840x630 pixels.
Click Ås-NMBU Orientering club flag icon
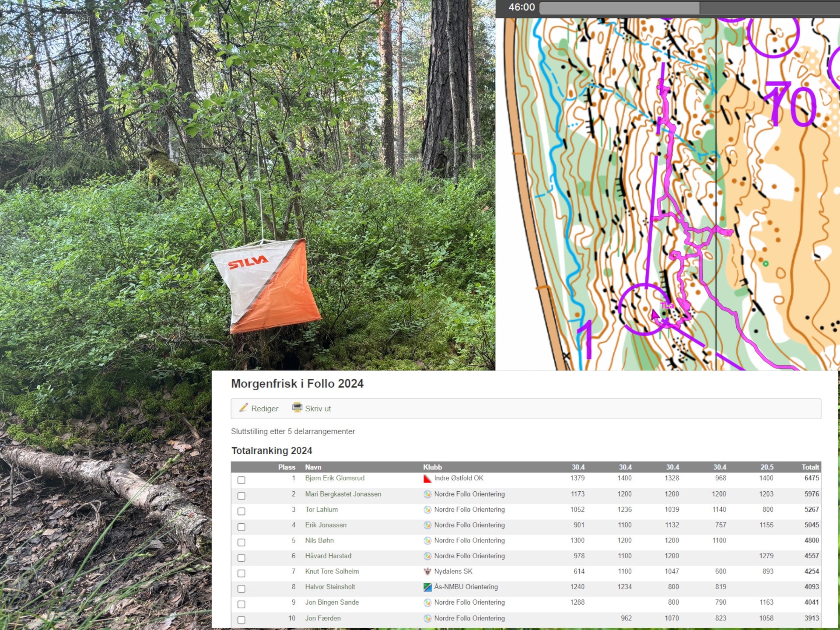coord(427,587)
